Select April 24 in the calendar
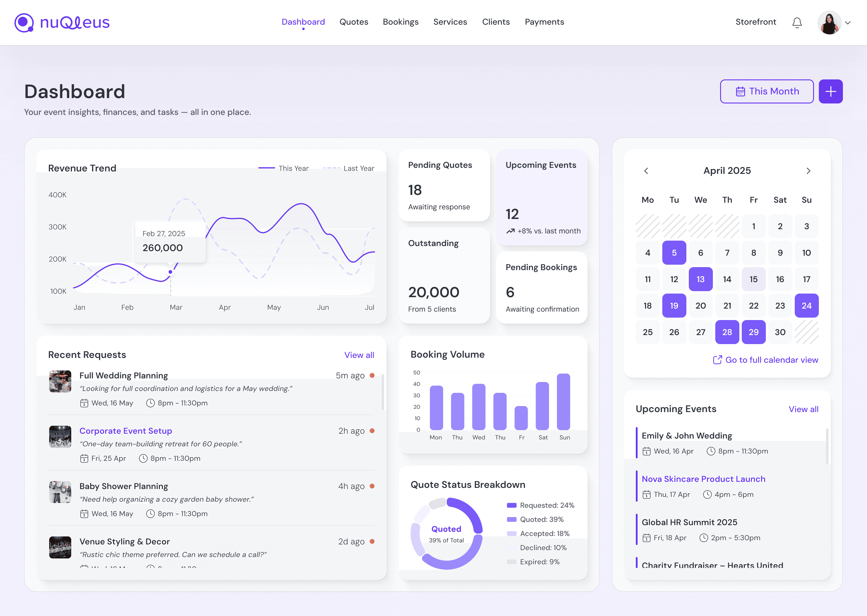 806,306
